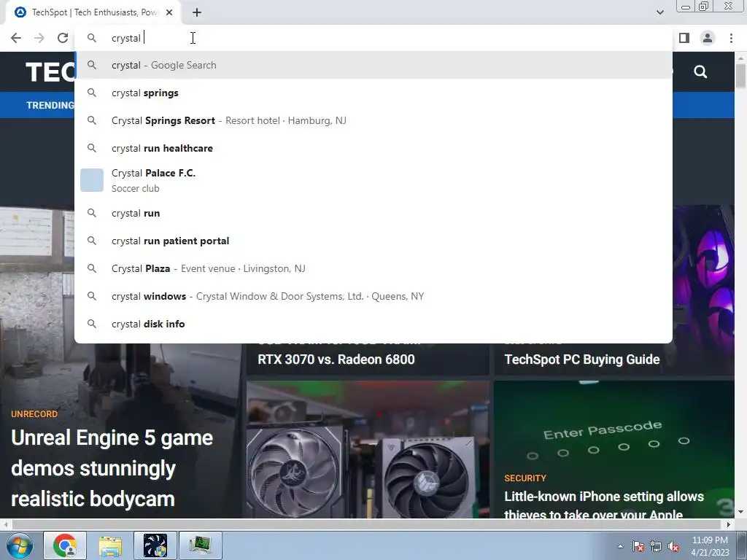Select 'crystal - Google Search' suggestion
Viewport: 747px width, 560px height.
click(373, 65)
